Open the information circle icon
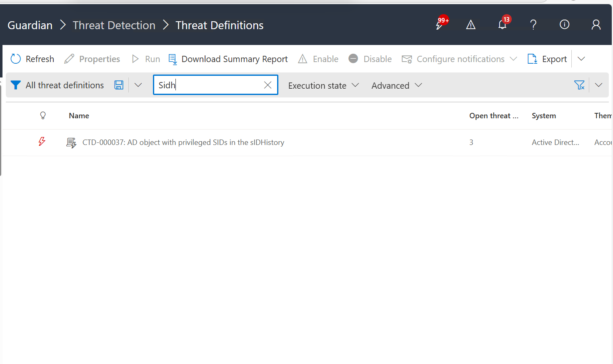 pyautogui.click(x=564, y=25)
